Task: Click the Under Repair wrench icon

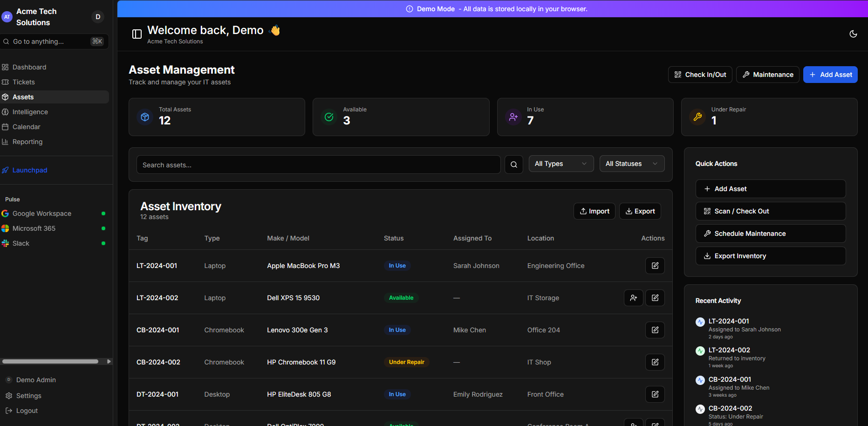Action: 697,117
